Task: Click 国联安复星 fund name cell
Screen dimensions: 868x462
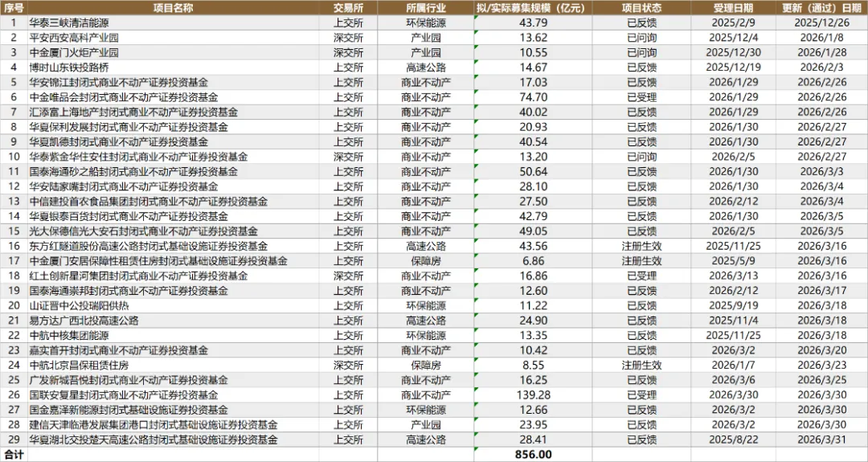Action: pyautogui.click(x=174, y=395)
